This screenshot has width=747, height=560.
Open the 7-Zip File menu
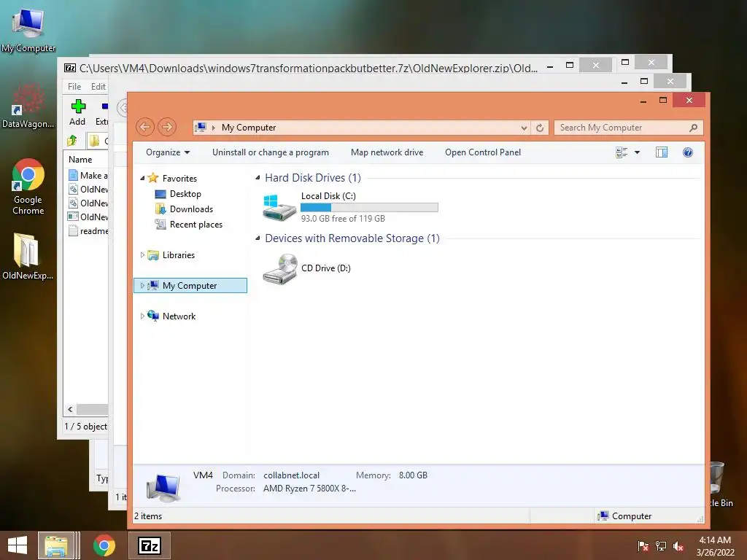pyautogui.click(x=74, y=87)
